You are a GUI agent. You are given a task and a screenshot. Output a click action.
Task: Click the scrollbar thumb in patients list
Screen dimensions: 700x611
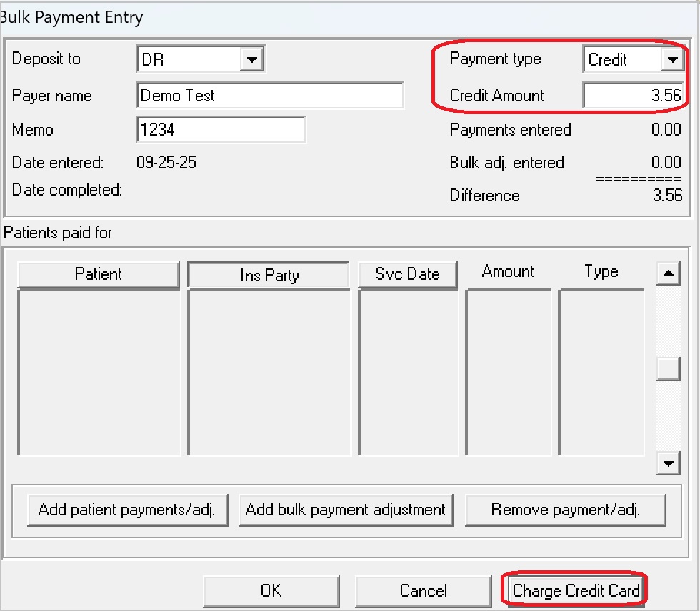click(668, 368)
